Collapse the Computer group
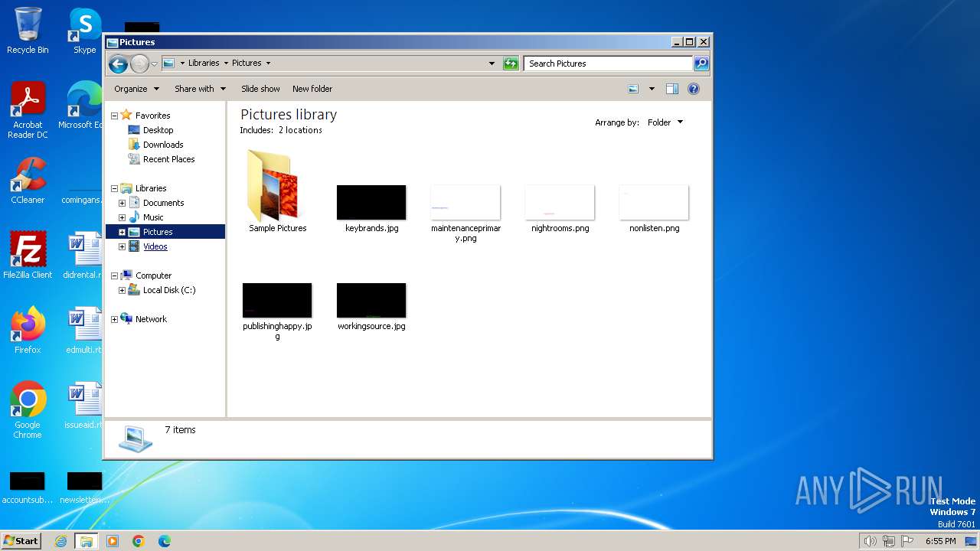 (115, 275)
